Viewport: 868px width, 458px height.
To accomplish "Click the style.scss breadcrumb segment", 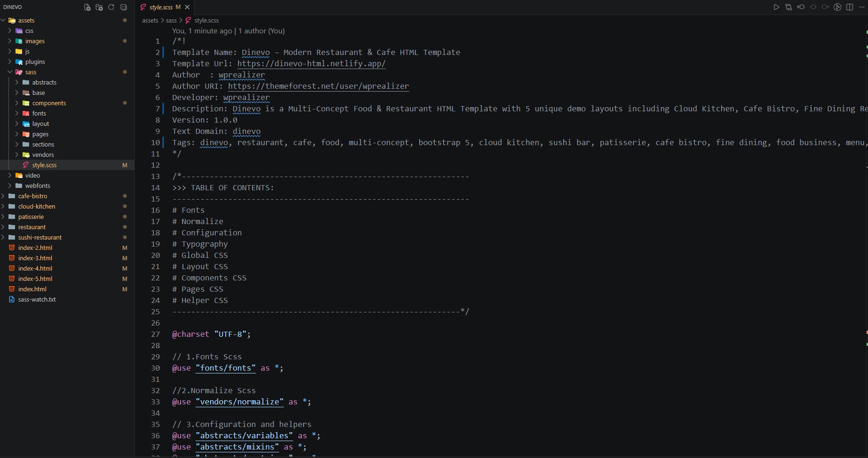I will (207, 20).
